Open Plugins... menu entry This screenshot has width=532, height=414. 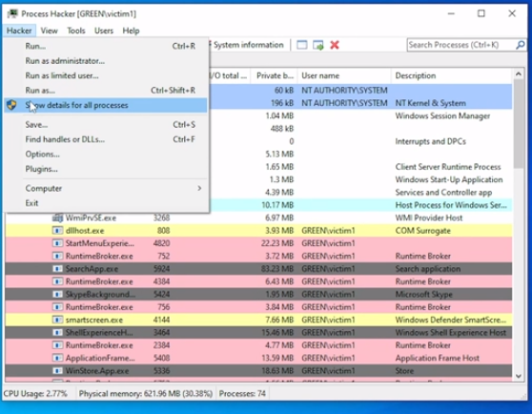pos(106,169)
